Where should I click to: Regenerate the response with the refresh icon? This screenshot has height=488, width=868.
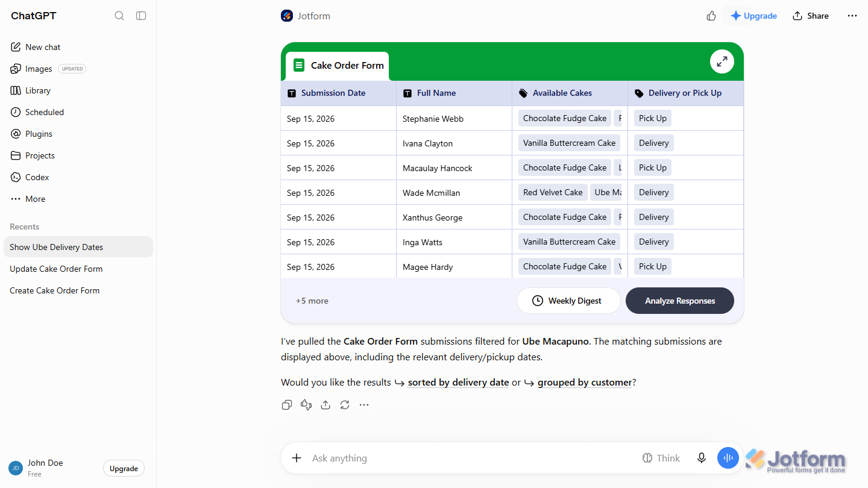[345, 405]
